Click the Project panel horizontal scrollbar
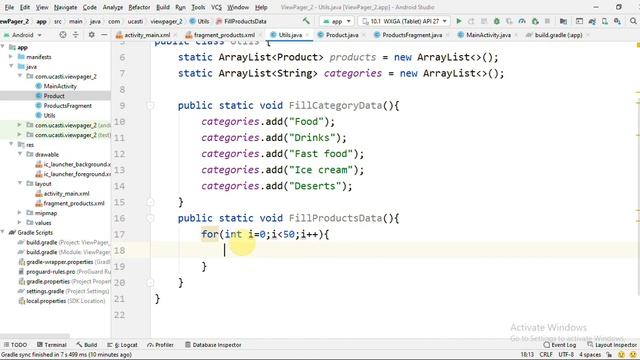Viewport: 640px width, 360px height. (35, 336)
